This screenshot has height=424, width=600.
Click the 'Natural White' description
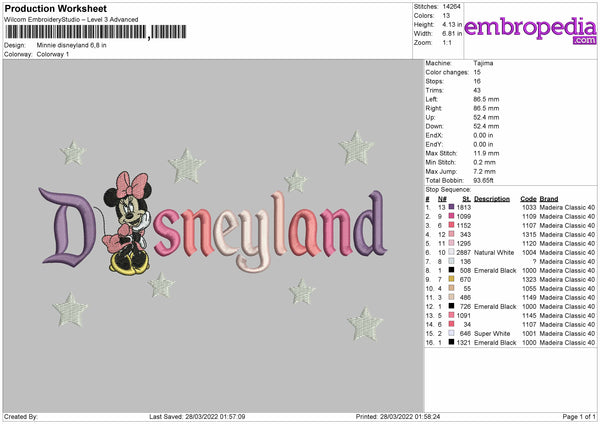[x=494, y=253]
